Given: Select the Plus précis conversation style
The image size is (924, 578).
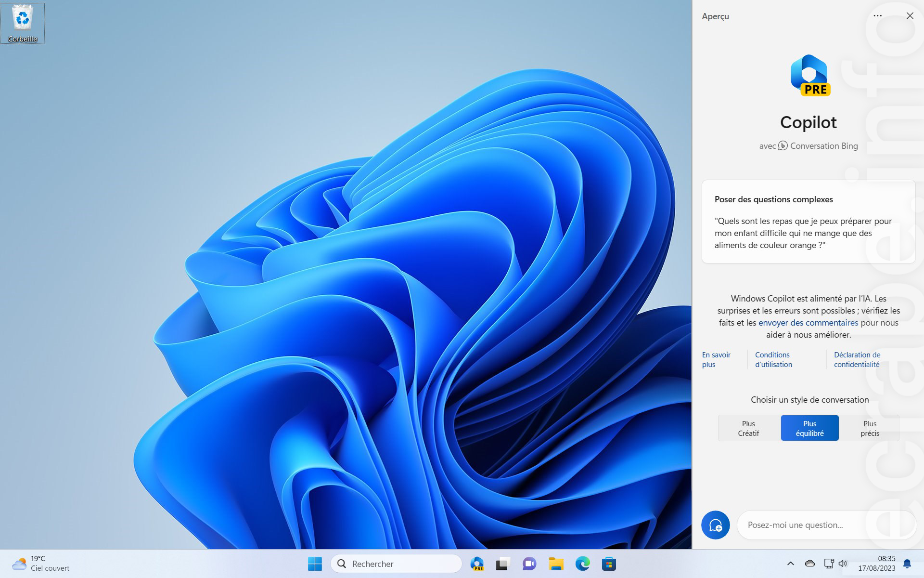Looking at the screenshot, I should [x=870, y=428].
